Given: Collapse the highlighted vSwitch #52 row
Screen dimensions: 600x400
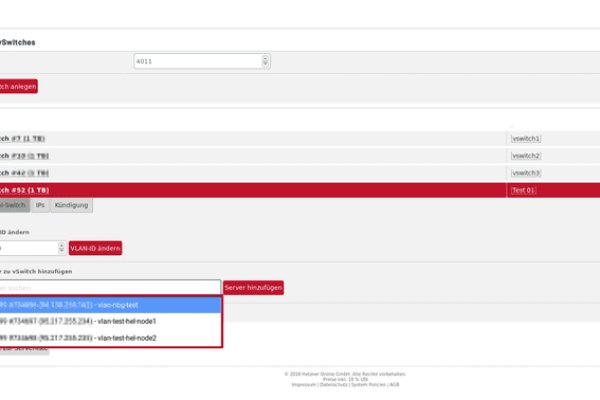Looking at the screenshot, I should (25, 190).
